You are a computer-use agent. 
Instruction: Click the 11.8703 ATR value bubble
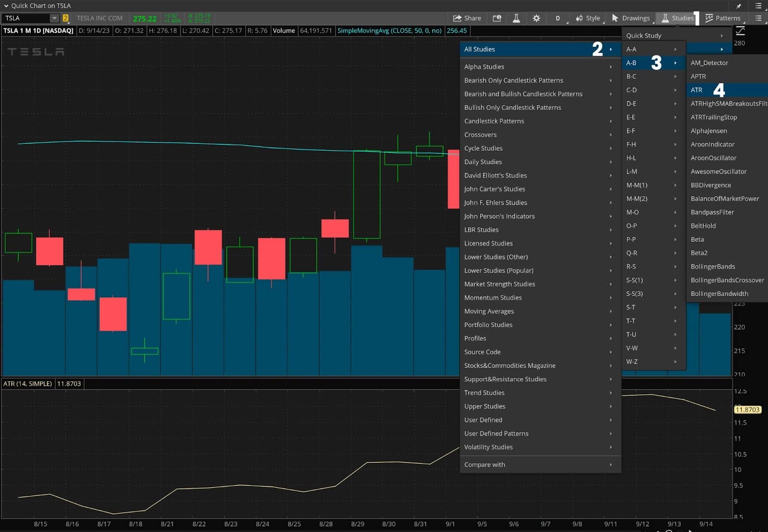(748, 410)
